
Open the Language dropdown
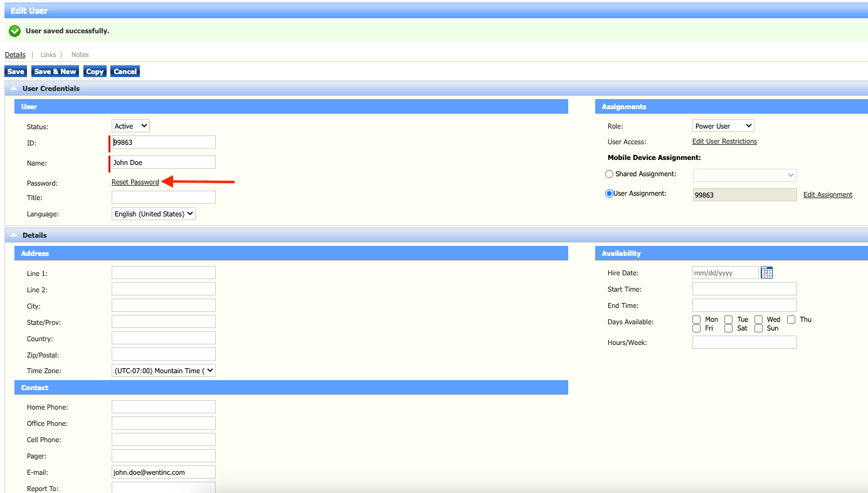tap(154, 214)
